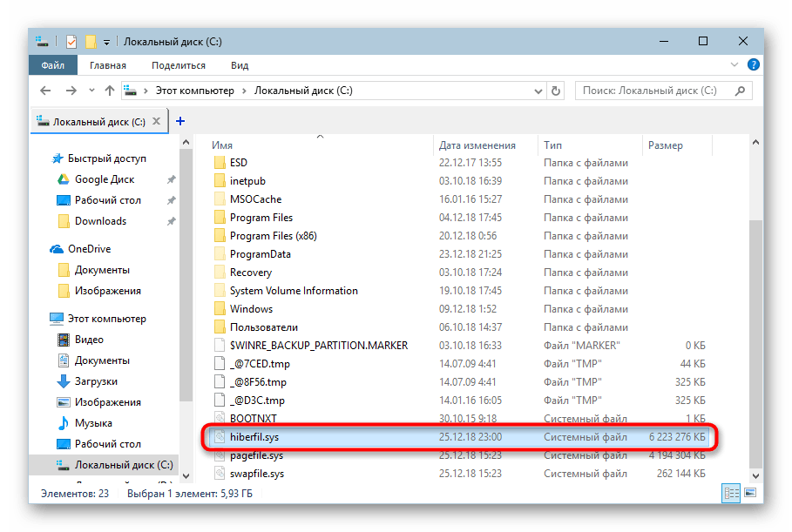Sort by the Размер column header
Viewport: 792px width, 532px height.
(x=666, y=145)
